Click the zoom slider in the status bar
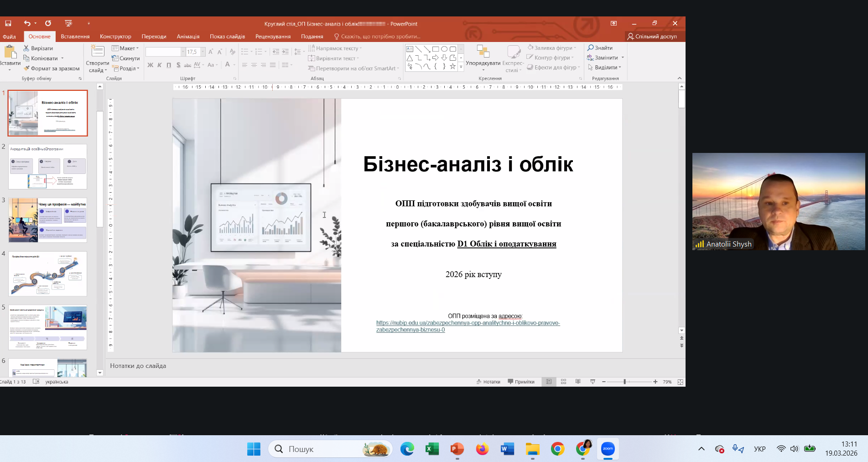The image size is (868, 462). pyautogui.click(x=625, y=382)
